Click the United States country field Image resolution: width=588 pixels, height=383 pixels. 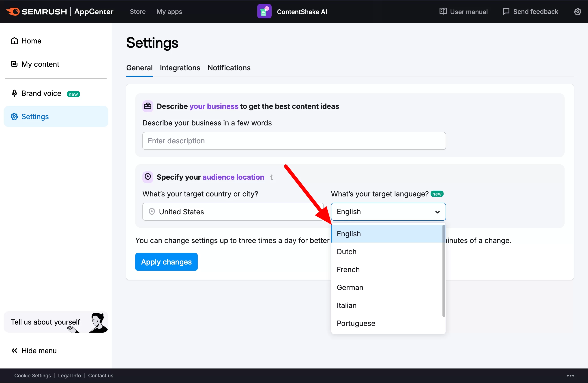click(233, 212)
